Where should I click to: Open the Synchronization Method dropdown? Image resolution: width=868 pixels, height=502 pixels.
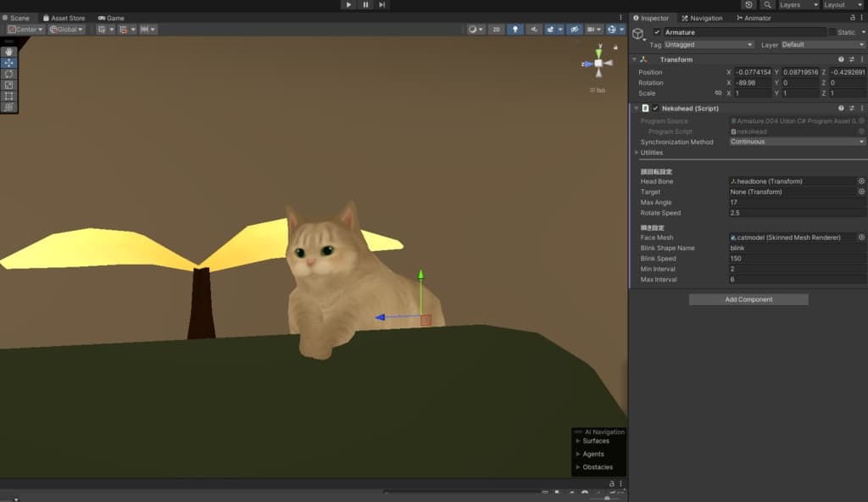coord(797,142)
